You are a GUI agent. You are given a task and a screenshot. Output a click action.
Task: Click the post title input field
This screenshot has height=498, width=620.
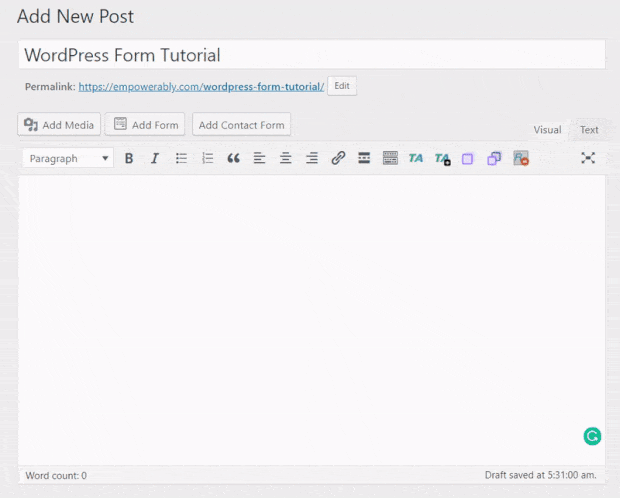[312, 55]
